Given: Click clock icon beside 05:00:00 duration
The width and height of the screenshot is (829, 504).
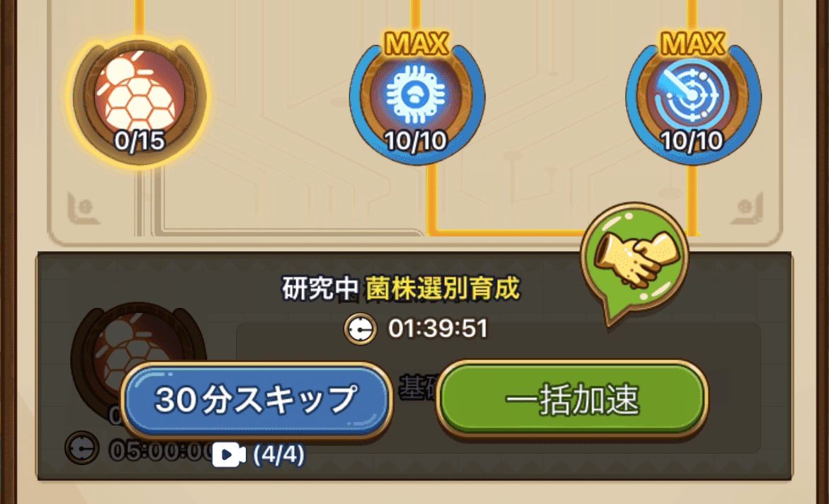Looking at the screenshot, I should click(x=81, y=448).
